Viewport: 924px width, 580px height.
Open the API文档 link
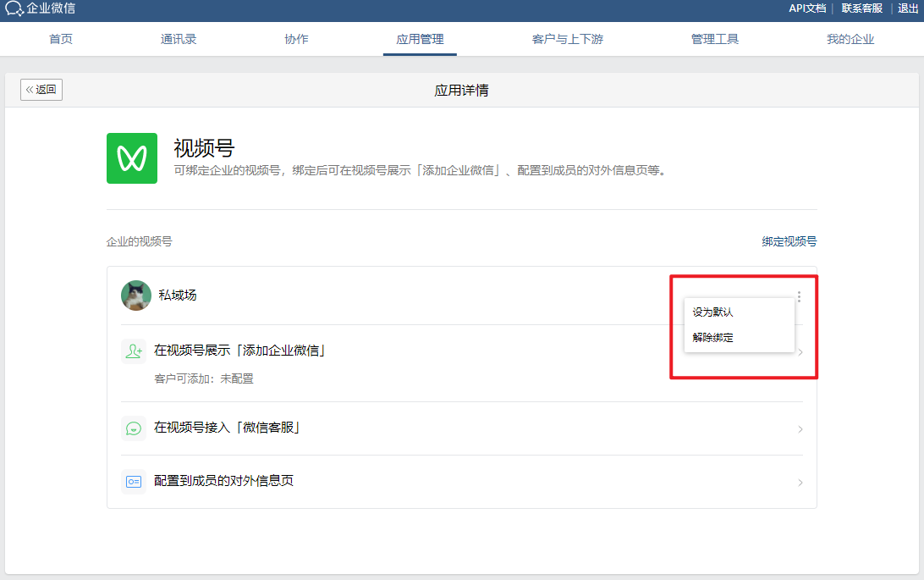[807, 8]
